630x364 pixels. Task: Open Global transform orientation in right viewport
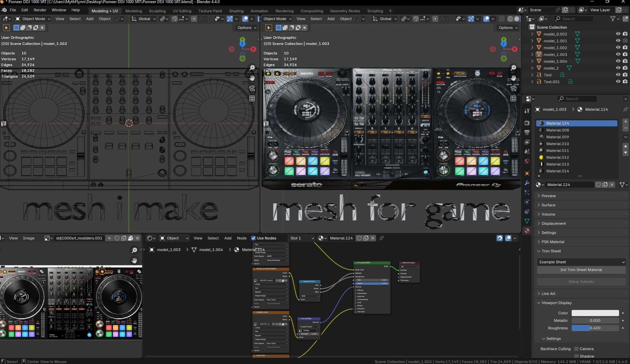385,19
